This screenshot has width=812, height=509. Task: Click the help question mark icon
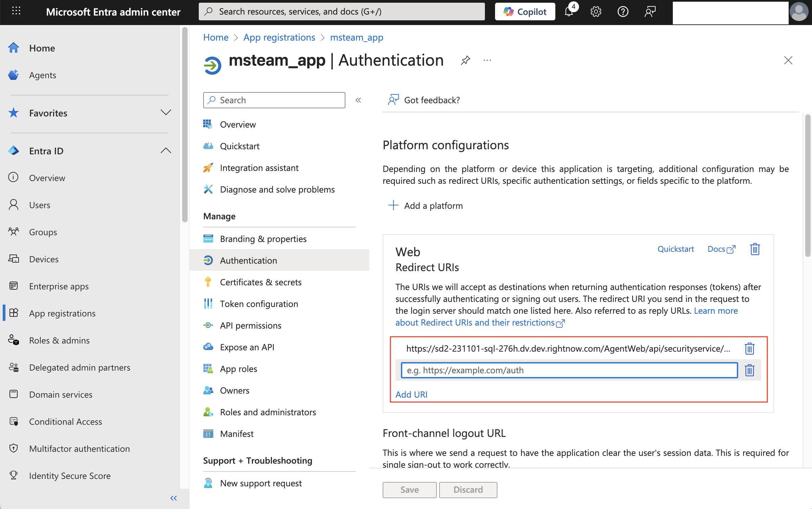click(623, 12)
